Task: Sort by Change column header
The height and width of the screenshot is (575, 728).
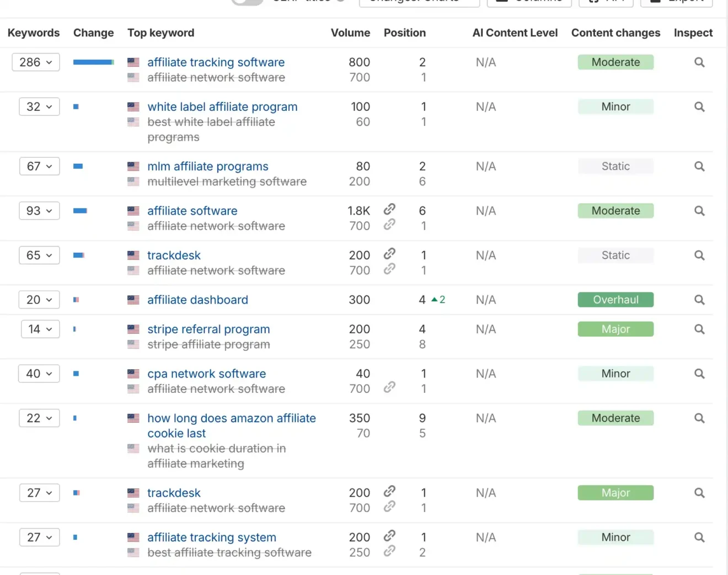Action: point(94,33)
